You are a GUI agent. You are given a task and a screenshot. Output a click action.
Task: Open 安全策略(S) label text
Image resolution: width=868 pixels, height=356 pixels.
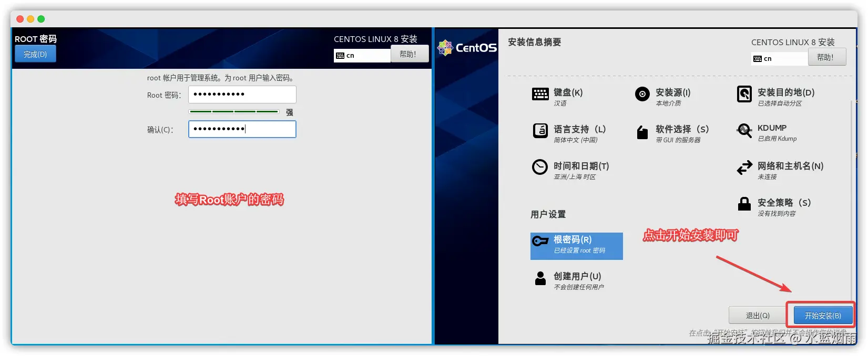tap(784, 203)
